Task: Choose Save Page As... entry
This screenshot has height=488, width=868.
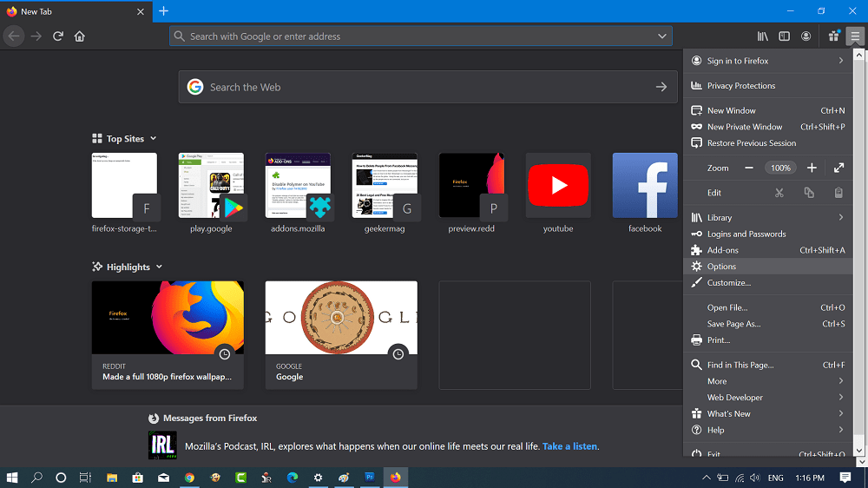Action: coord(768,324)
